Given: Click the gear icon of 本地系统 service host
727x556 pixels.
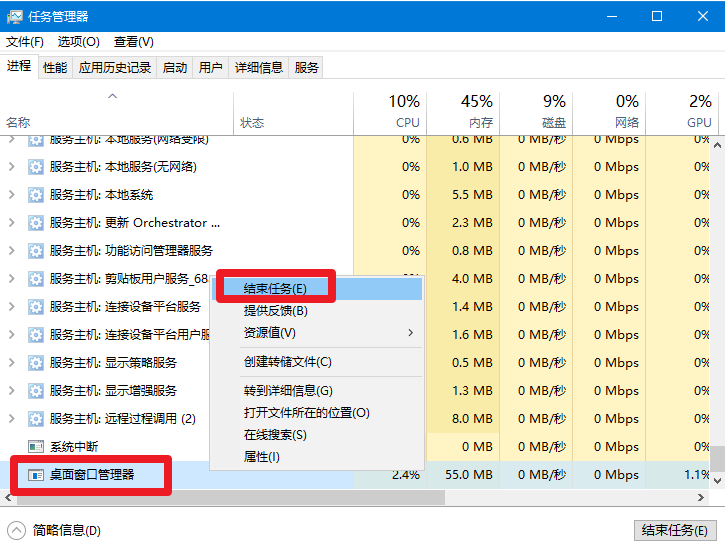Looking at the screenshot, I should coord(36,195).
